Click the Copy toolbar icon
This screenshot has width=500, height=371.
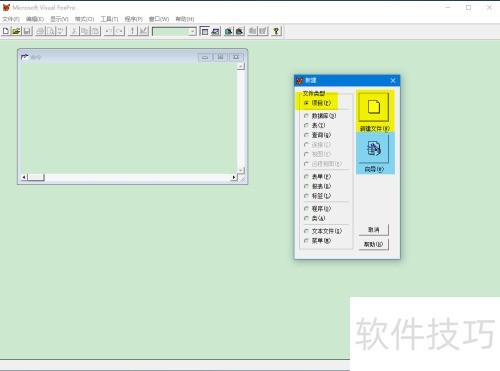(x=85, y=31)
